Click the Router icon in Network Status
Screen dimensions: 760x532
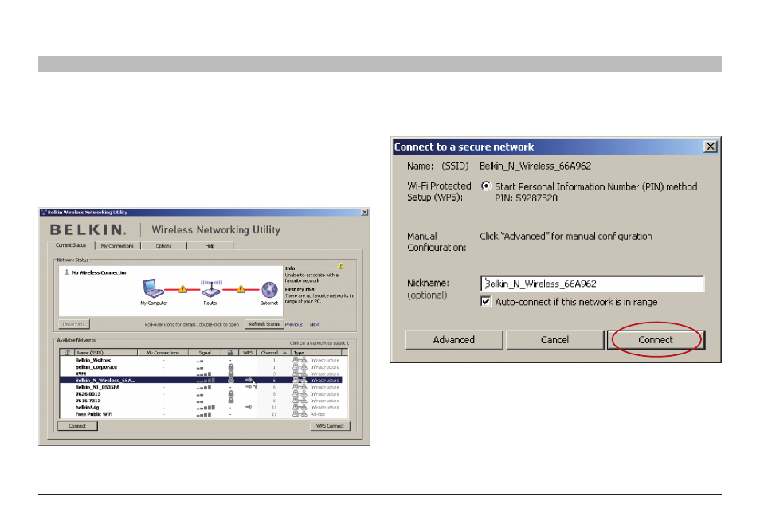tap(211, 288)
